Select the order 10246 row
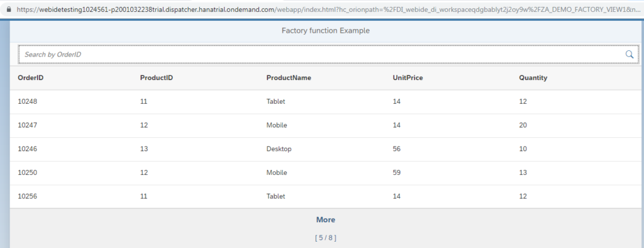The width and height of the screenshot is (644, 248). click(x=326, y=149)
